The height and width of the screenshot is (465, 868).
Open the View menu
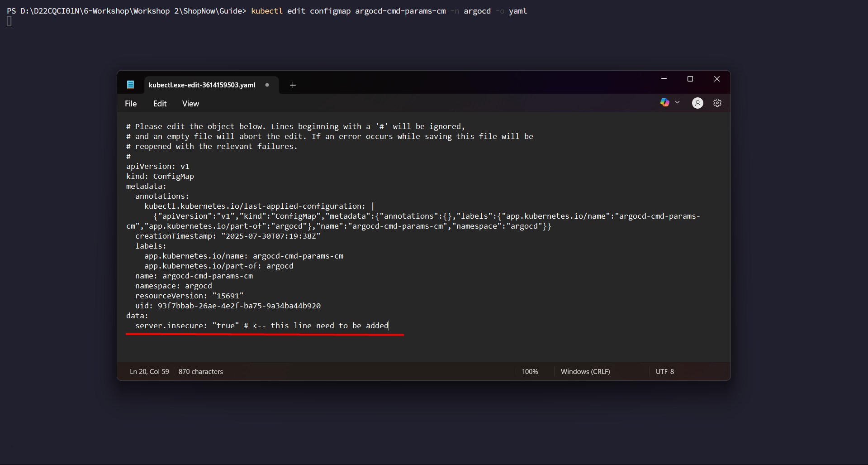(x=190, y=104)
